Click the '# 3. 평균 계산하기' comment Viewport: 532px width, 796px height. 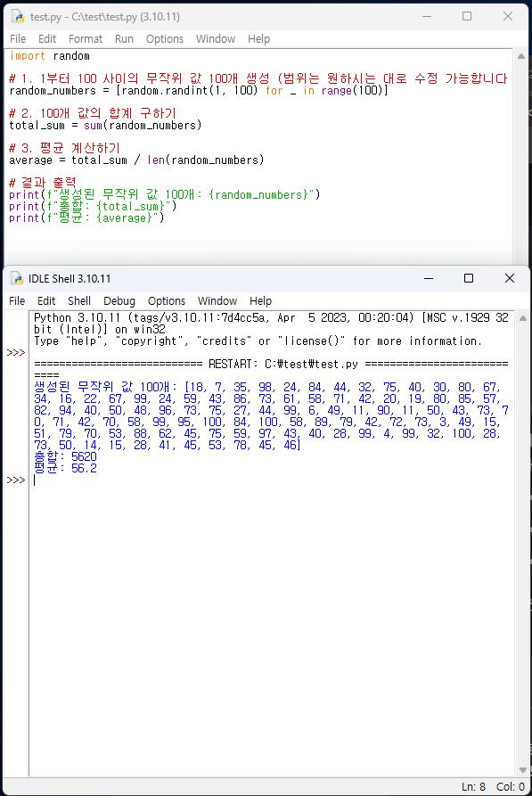point(64,148)
